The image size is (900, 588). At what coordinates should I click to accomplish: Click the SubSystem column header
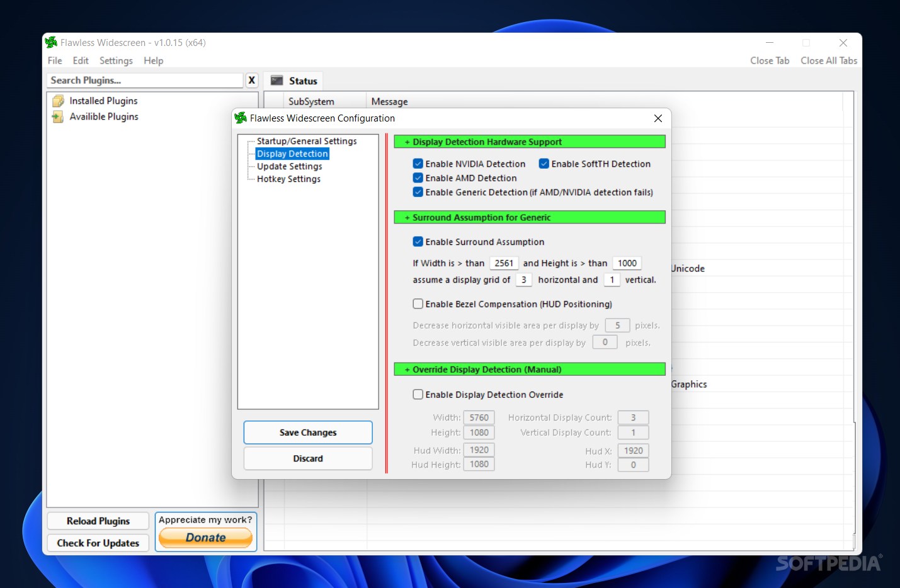pyautogui.click(x=325, y=101)
